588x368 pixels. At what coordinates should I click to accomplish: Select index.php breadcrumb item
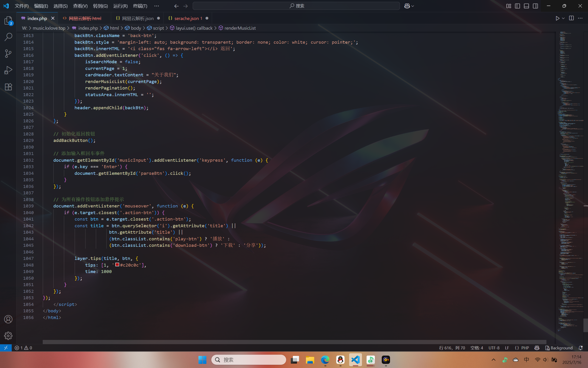(x=85, y=28)
